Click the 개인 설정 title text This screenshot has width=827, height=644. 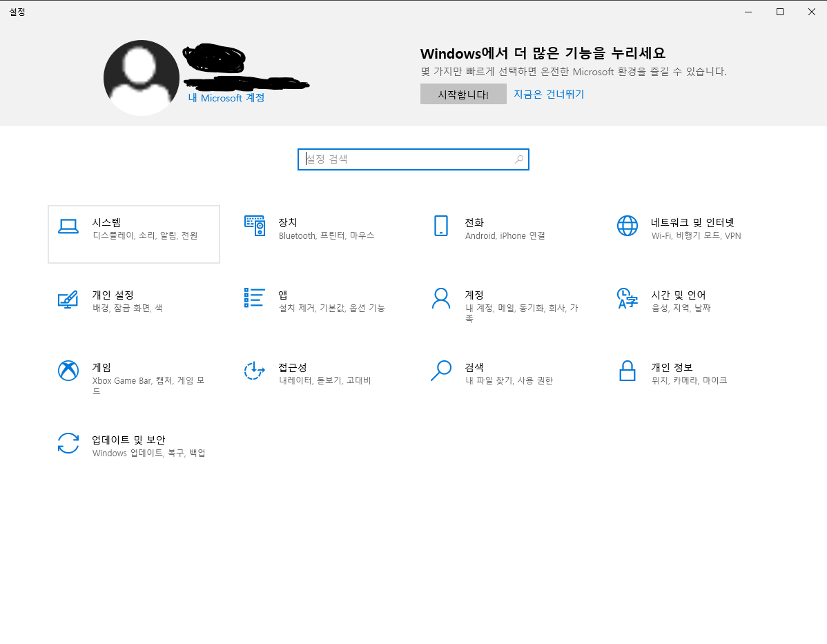point(113,295)
